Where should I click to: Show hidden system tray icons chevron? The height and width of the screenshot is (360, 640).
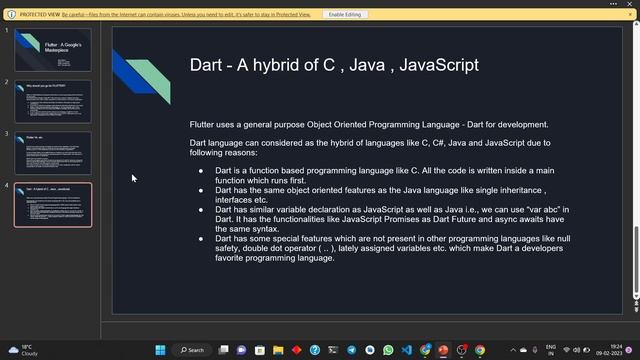pos(513,350)
